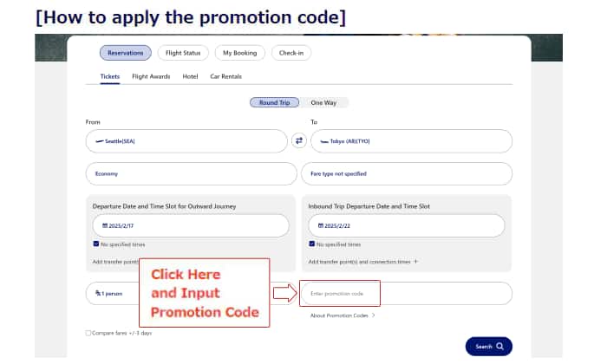Enable Compare fares +/-3 days checkbox
This screenshot has height=364, width=607.
pos(88,333)
